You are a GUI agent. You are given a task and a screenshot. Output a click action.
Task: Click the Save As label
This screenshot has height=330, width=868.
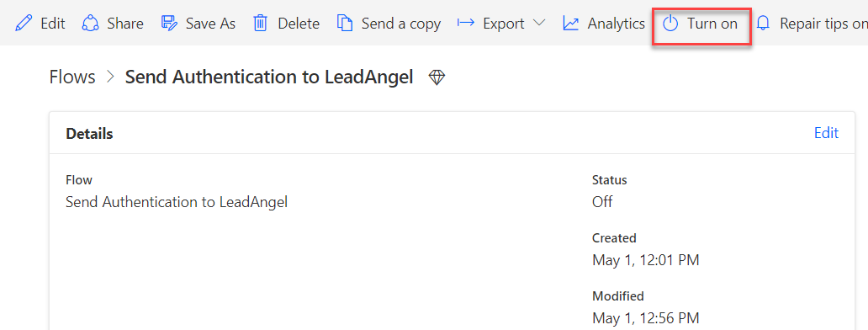coord(210,24)
